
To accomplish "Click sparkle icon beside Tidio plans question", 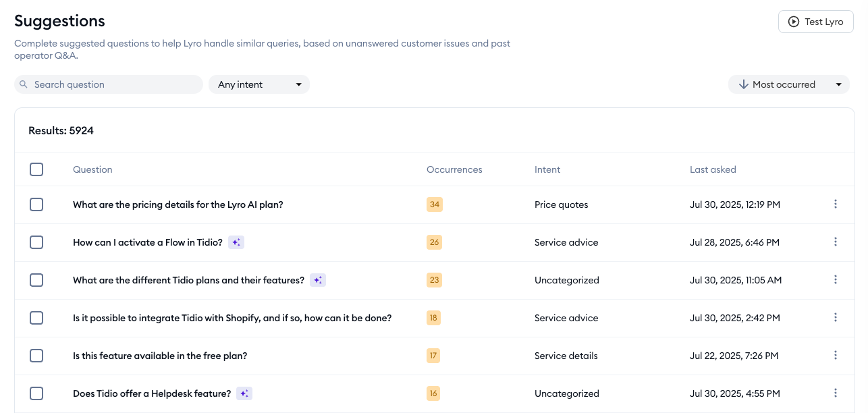I will (x=318, y=280).
